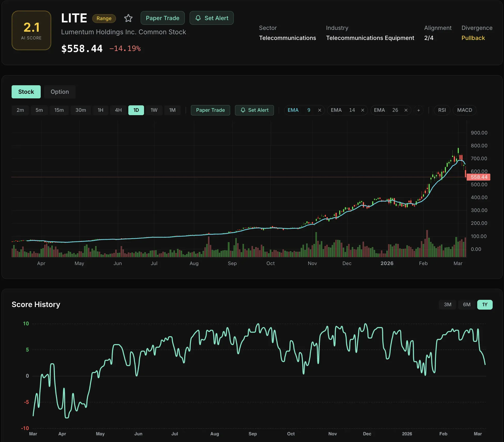Click the Telecommunications Equipment industry value
This screenshot has height=442, width=504.
(370, 38)
